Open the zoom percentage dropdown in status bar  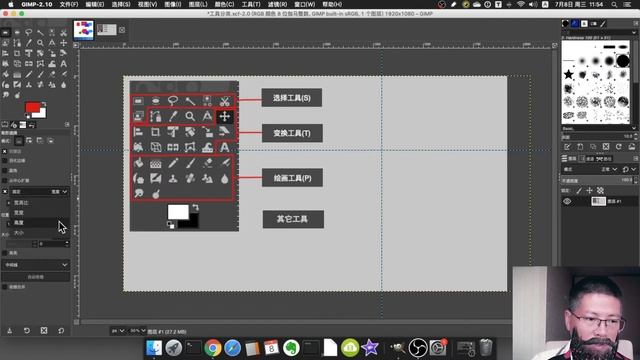point(137,331)
